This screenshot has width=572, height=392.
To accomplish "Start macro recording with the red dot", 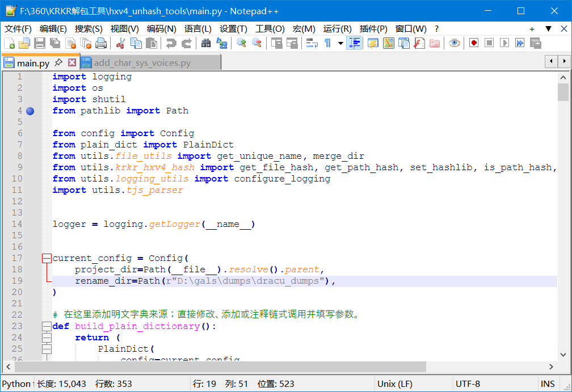I will click(x=474, y=43).
